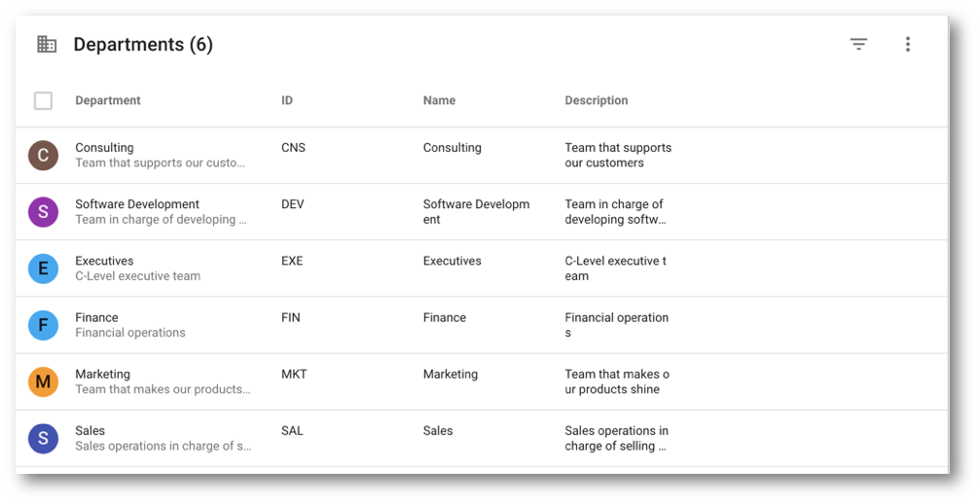Select the orange M avatar for Marketing
The height and width of the screenshot is (504, 980).
[x=43, y=381]
